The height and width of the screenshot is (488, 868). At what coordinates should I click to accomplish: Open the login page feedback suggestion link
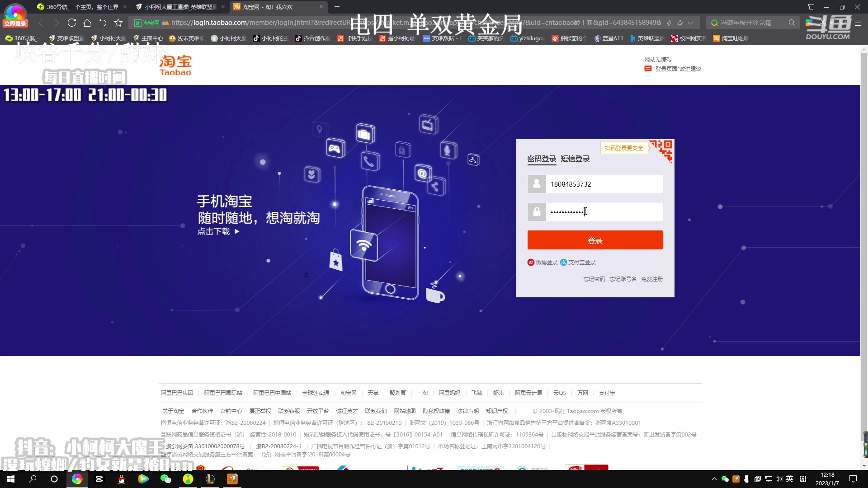(673, 69)
